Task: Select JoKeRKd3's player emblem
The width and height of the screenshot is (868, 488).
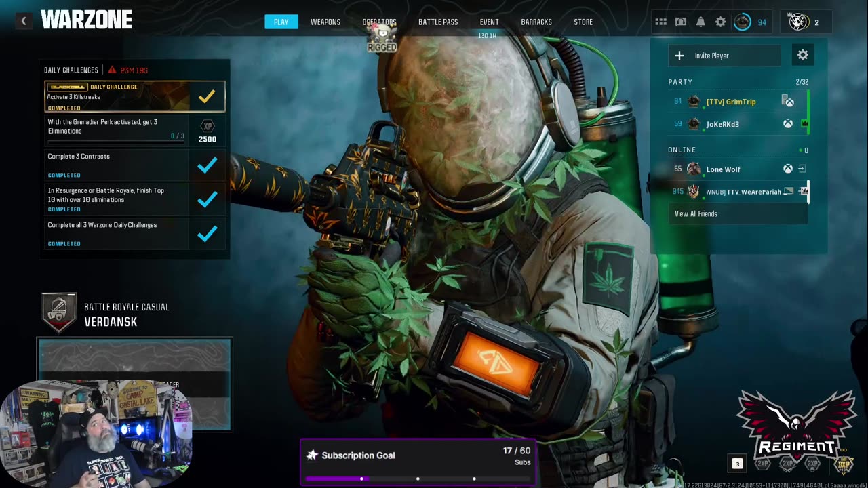Action: 694,124
